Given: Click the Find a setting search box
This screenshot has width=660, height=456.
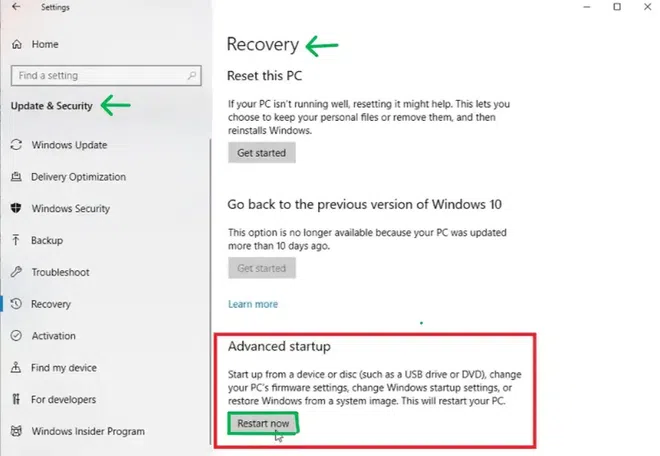Looking at the screenshot, I should point(100,75).
